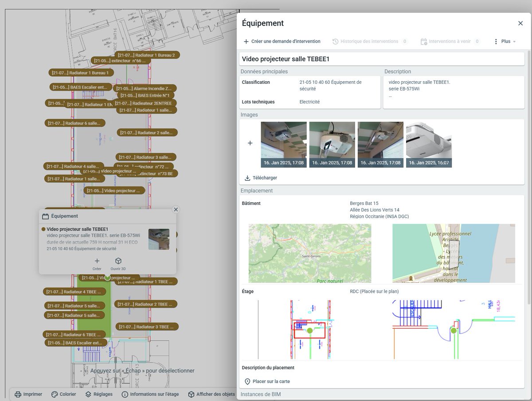Open the zoomed floor plan placement view
The image size is (532, 401).
(454, 330)
